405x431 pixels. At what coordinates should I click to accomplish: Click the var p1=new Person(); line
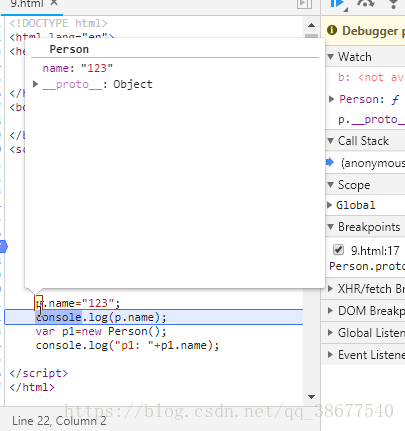click(x=101, y=331)
